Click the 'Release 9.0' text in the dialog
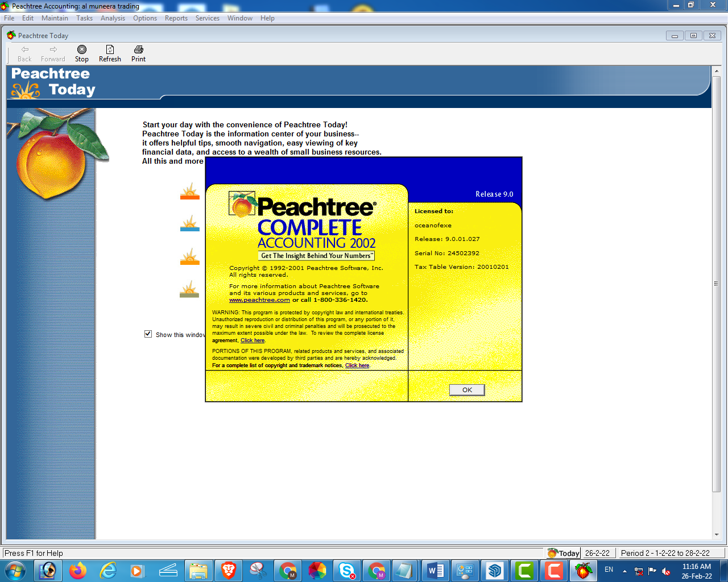The width and height of the screenshot is (728, 582). [494, 194]
